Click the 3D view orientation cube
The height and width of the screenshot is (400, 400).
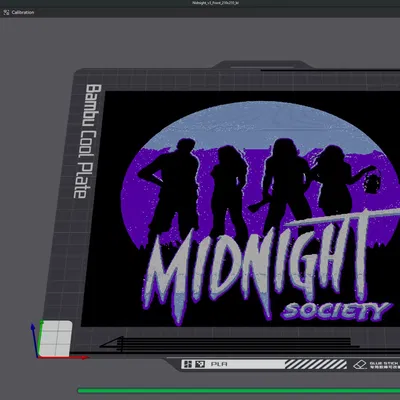tap(55, 338)
